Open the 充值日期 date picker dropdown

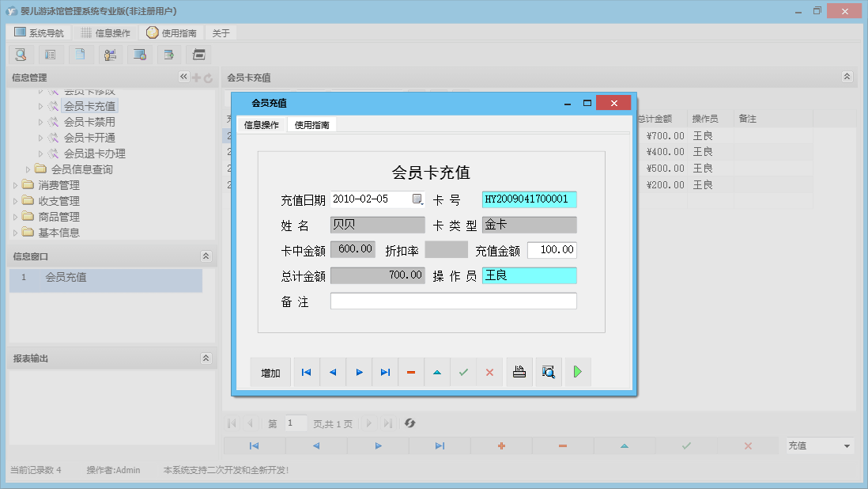pyautogui.click(x=417, y=200)
